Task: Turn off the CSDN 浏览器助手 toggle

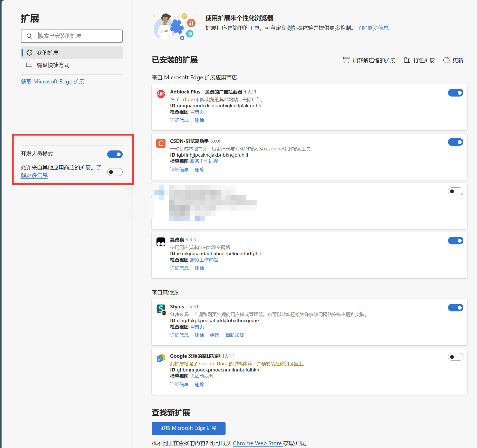Action: pos(455,142)
